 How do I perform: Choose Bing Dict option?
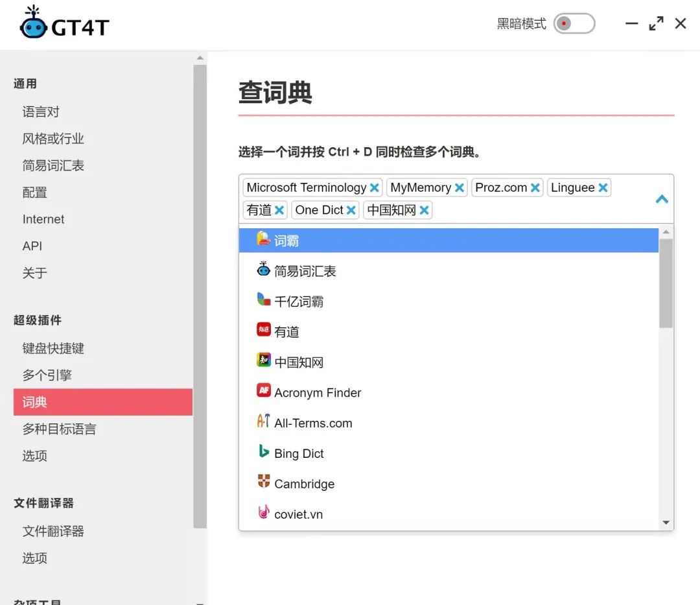tap(449, 453)
